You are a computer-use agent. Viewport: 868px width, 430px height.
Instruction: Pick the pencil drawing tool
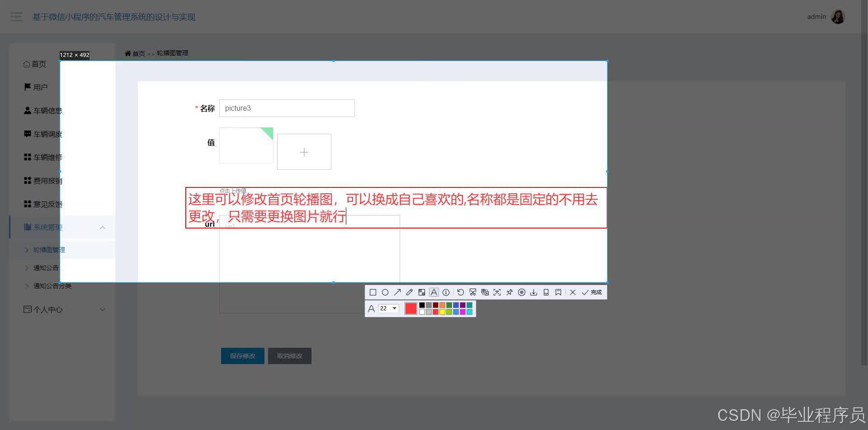click(410, 292)
